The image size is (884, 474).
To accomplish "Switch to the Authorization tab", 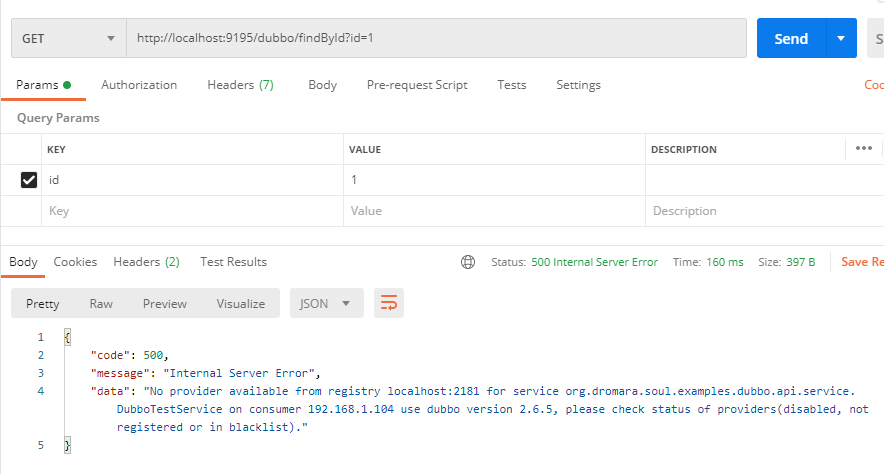I will pyautogui.click(x=139, y=85).
